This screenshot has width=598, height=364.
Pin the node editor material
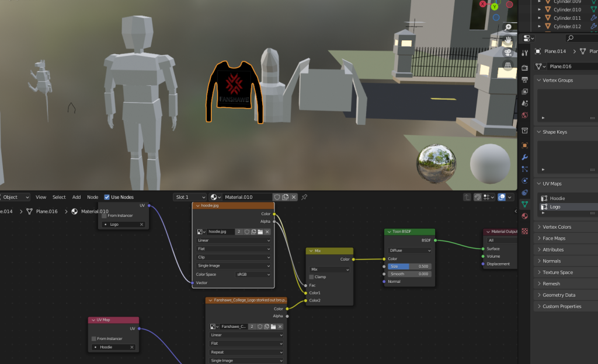click(304, 197)
